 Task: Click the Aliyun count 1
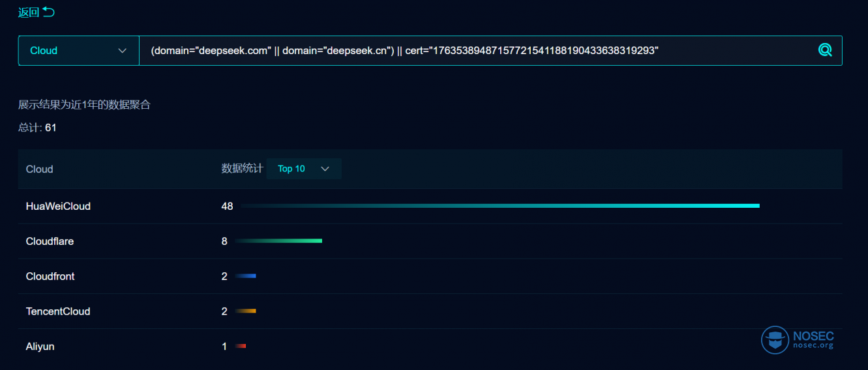[x=224, y=347]
